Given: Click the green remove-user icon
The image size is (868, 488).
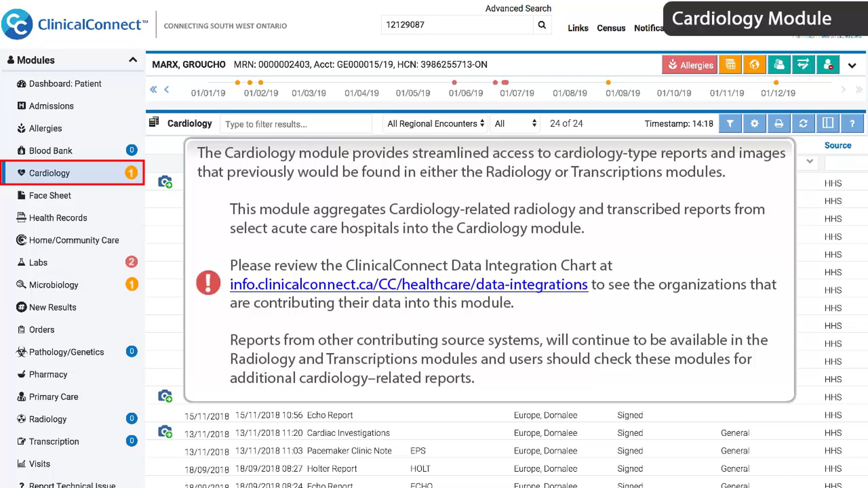Looking at the screenshot, I should [x=828, y=65].
